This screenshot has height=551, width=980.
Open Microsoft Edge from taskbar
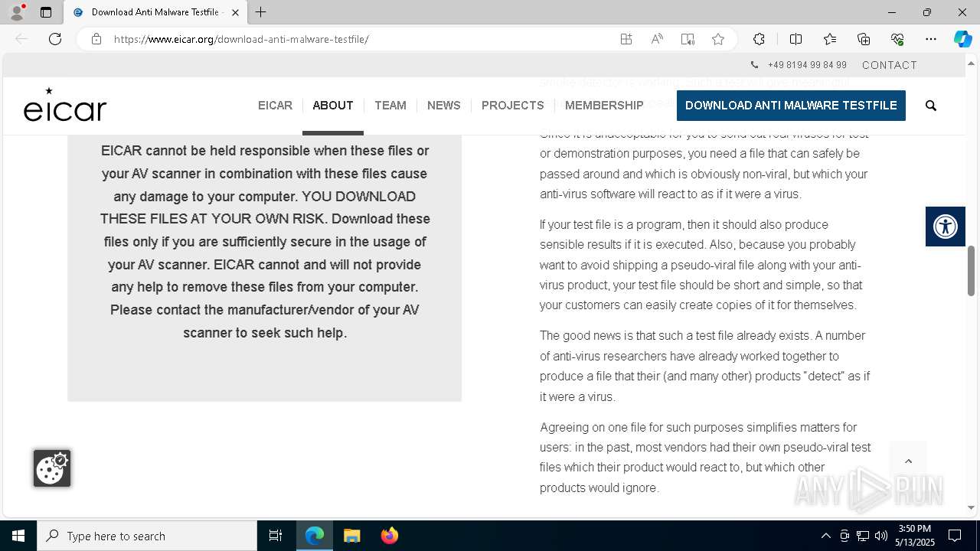coord(315,536)
